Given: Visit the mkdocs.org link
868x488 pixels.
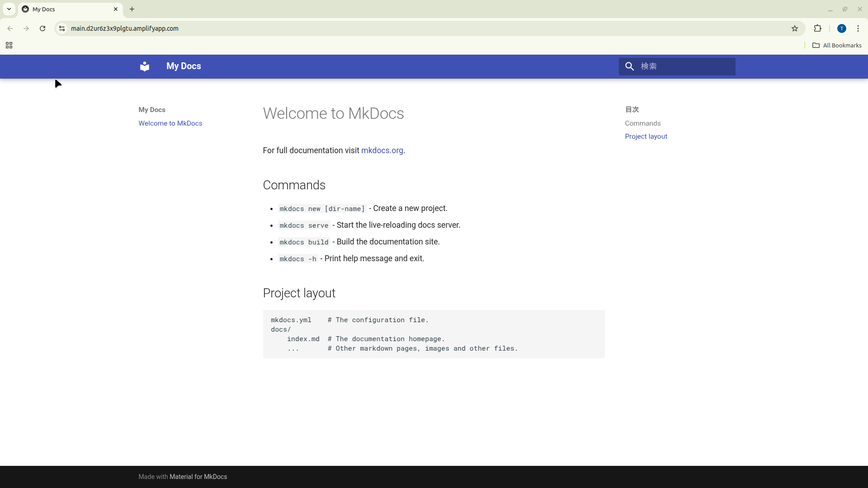Looking at the screenshot, I should point(382,150).
